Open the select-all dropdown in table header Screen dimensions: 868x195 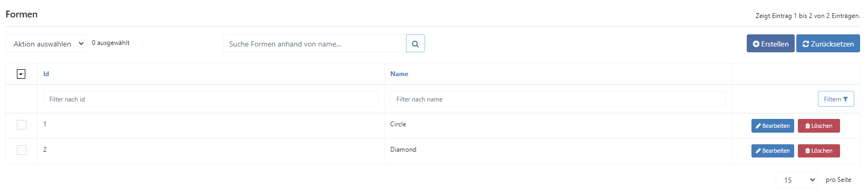21,74
